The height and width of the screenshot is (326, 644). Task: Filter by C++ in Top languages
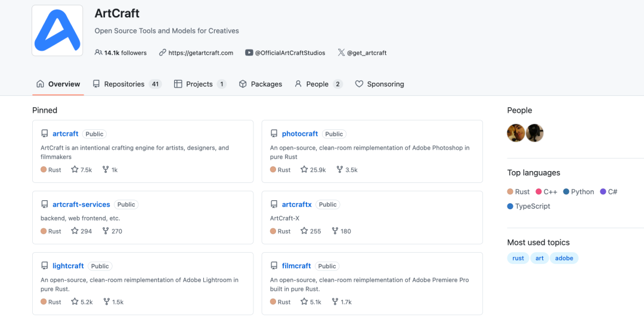click(x=547, y=192)
